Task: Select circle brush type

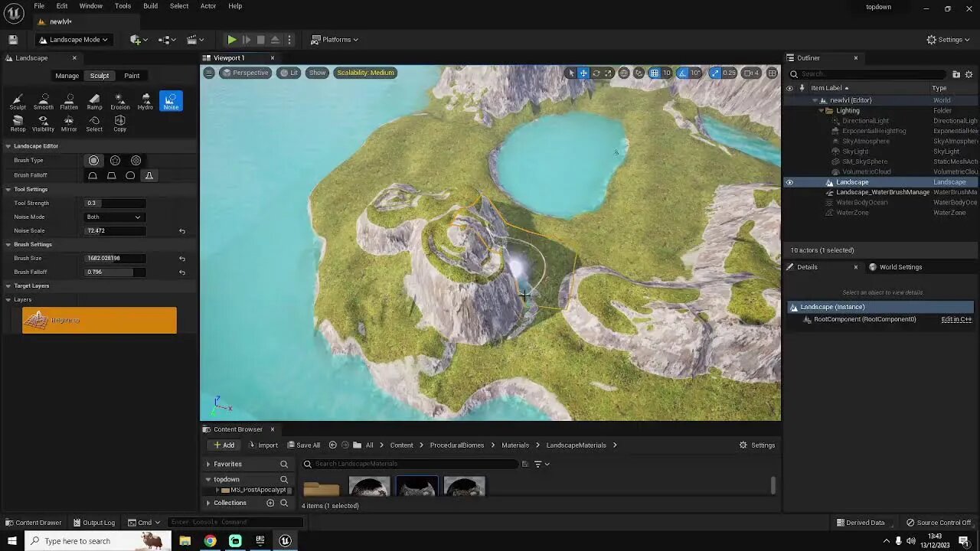Action: pos(93,161)
